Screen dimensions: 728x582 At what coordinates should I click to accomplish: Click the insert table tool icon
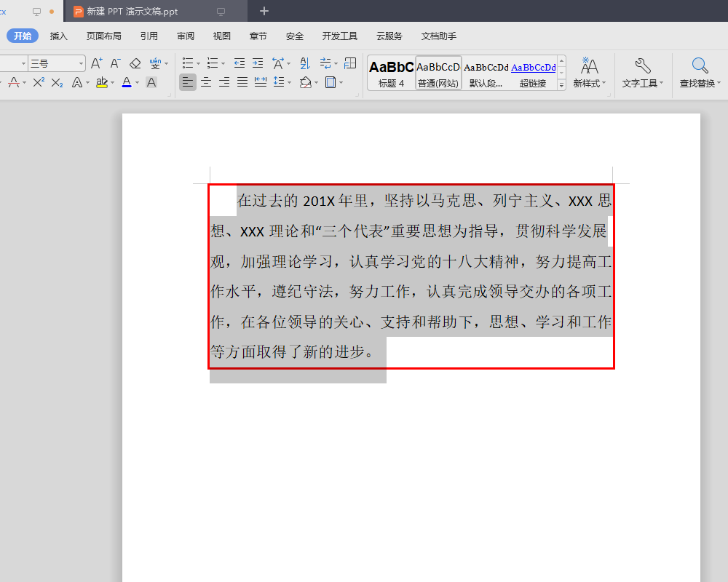(x=350, y=63)
